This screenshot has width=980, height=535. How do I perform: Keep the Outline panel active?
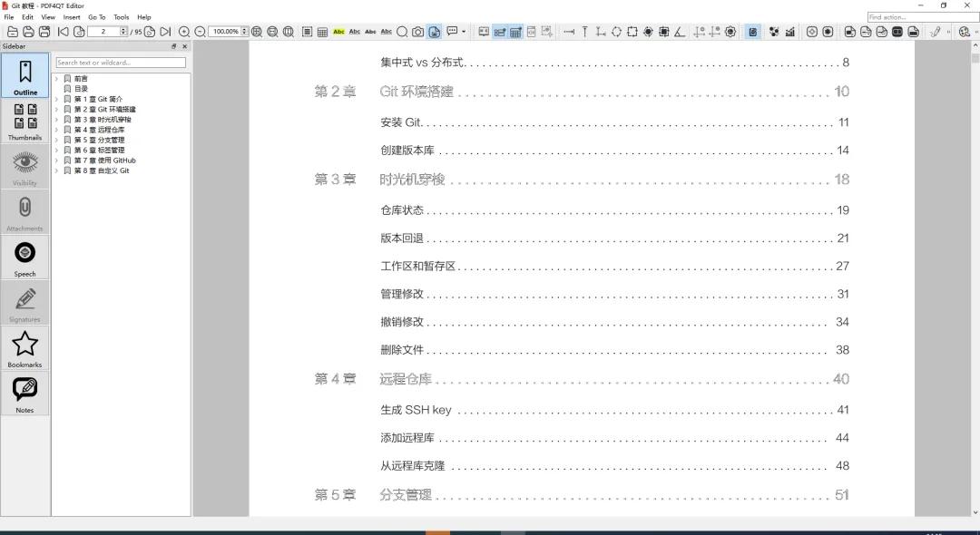pos(24,73)
